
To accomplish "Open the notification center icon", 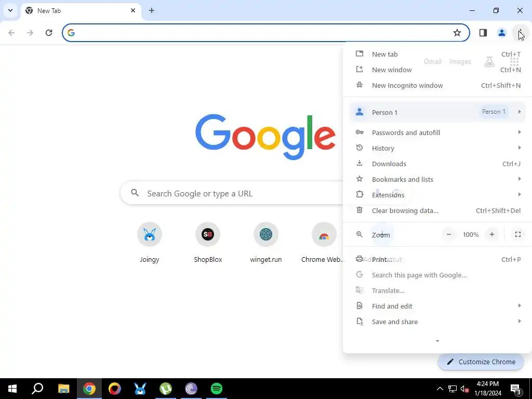I will point(516,389).
